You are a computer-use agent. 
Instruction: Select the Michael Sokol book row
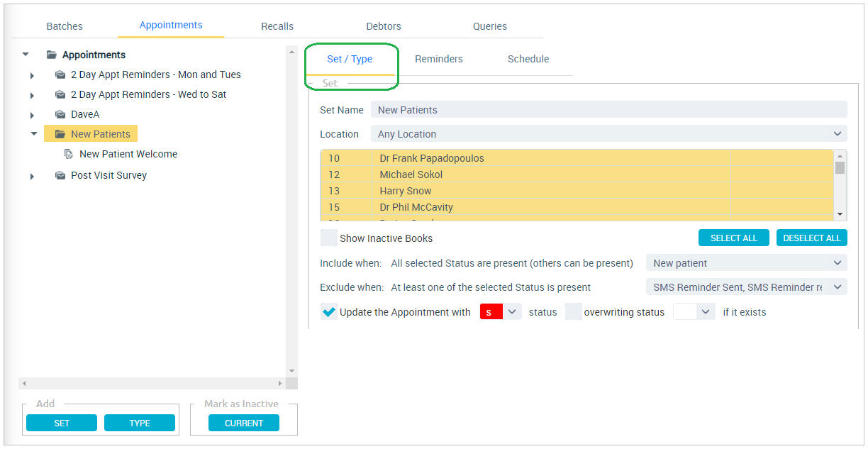tap(577, 174)
